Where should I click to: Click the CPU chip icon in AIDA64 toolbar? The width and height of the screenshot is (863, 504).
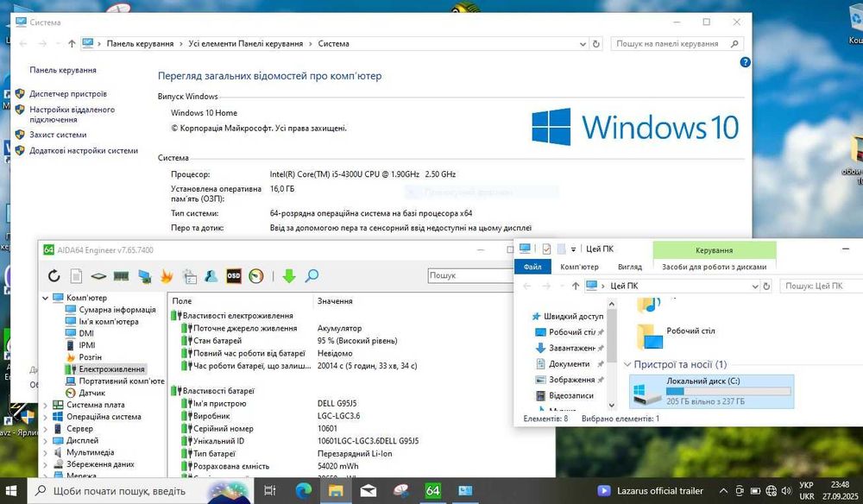click(x=98, y=276)
